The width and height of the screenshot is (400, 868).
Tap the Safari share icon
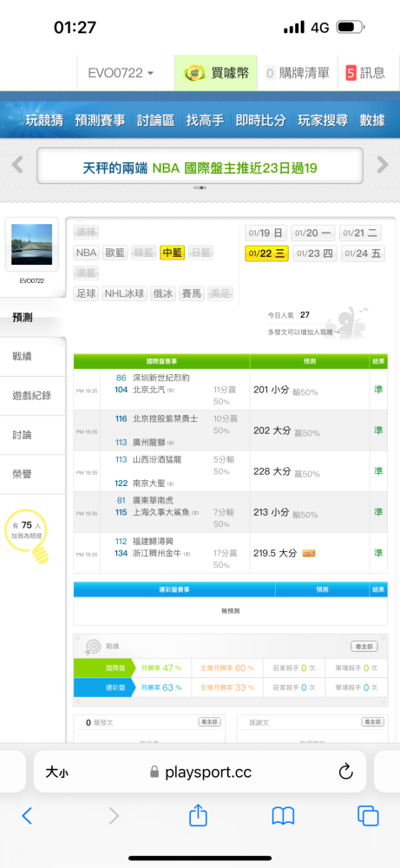click(198, 815)
